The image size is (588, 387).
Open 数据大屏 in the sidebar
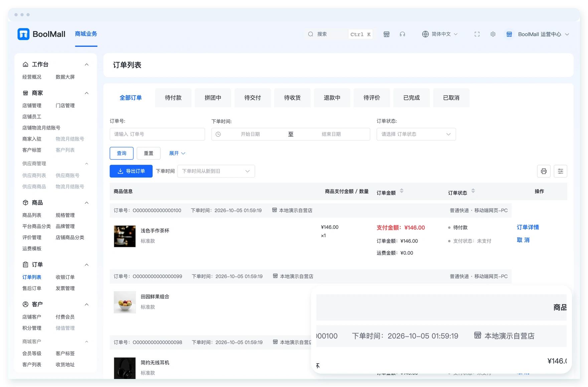pos(65,77)
